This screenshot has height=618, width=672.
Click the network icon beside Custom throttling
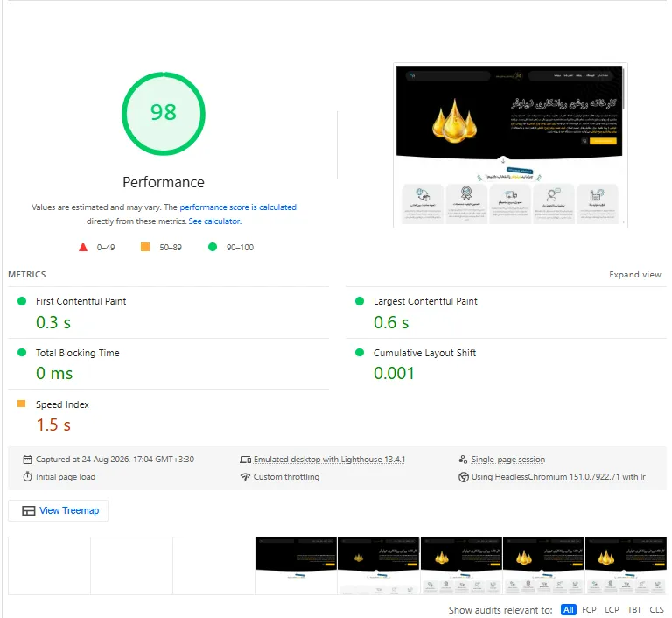[246, 477]
